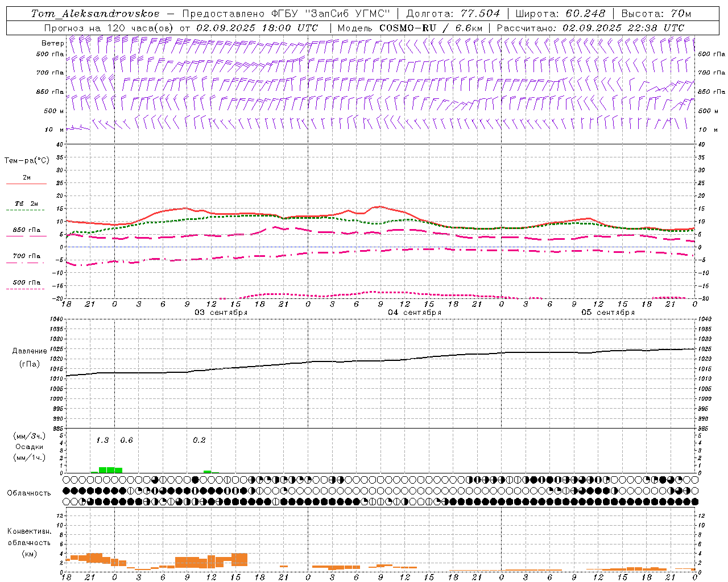Click the 'Прогноз на 120 часа(ов)' forecast text

coord(109,28)
